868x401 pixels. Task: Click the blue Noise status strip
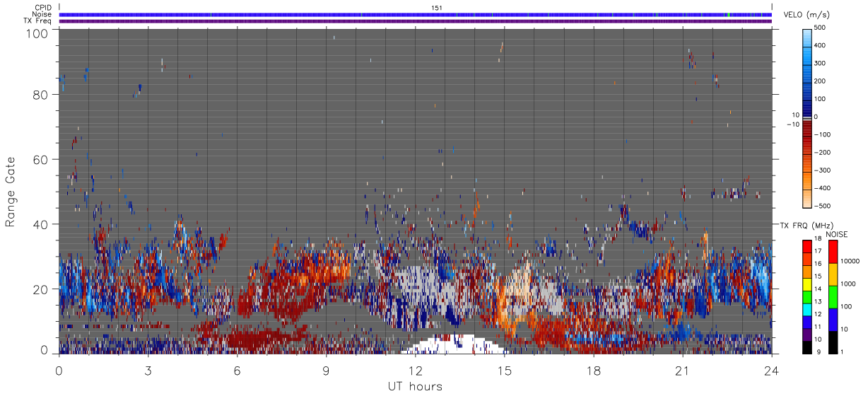416,14
